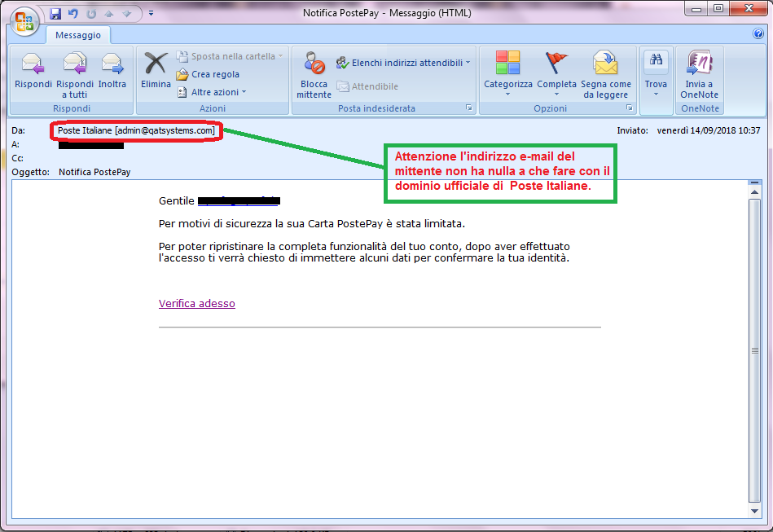The width and height of the screenshot is (773, 532).
Task: Click the subject text Notifica PostePay
Action: 94,172
